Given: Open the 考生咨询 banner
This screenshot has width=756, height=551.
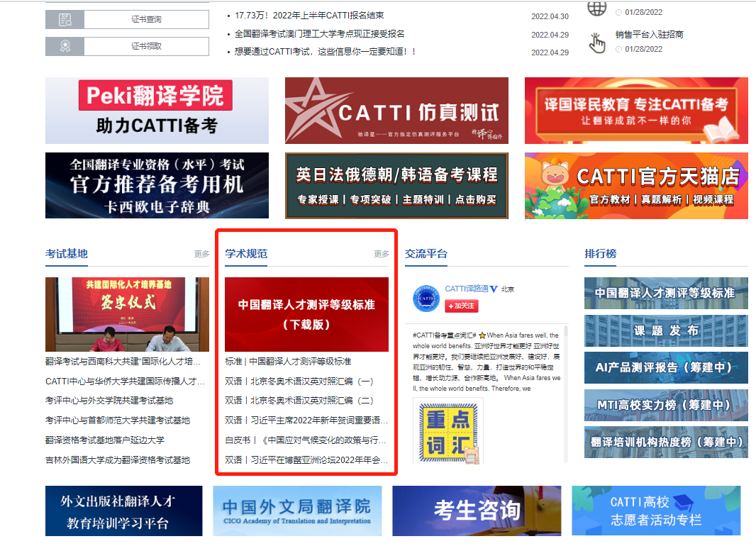Looking at the screenshot, I should [477, 511].
